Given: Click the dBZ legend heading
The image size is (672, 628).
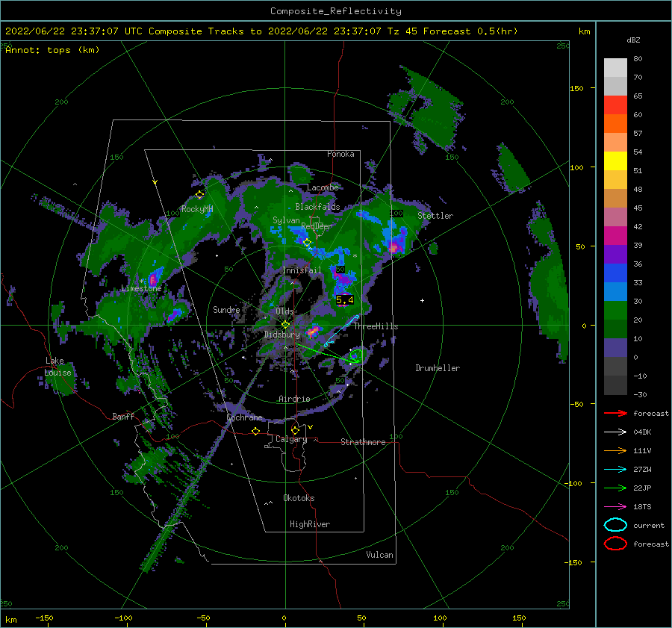Looking at the screenshot, I should (633, 40).
